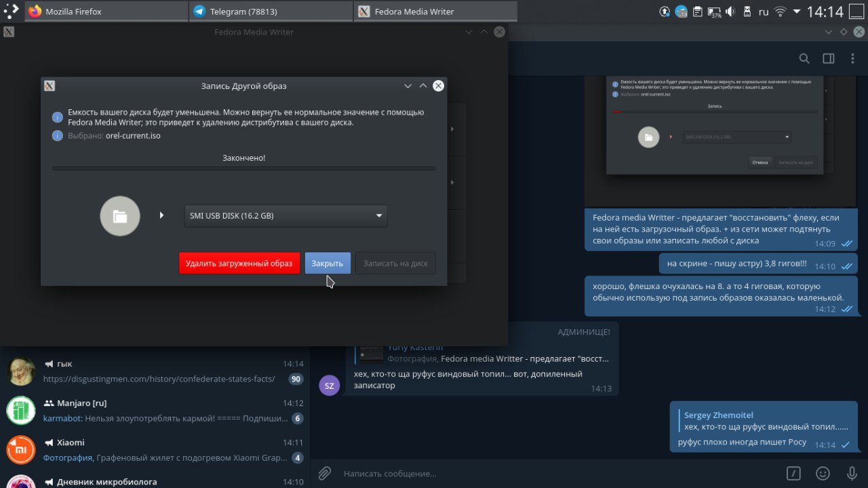The width and height of the screenshot is (868, 488).
Task: Click the quoted reply from Sergey Zhemoitel
Action: [x=765, y=421]
